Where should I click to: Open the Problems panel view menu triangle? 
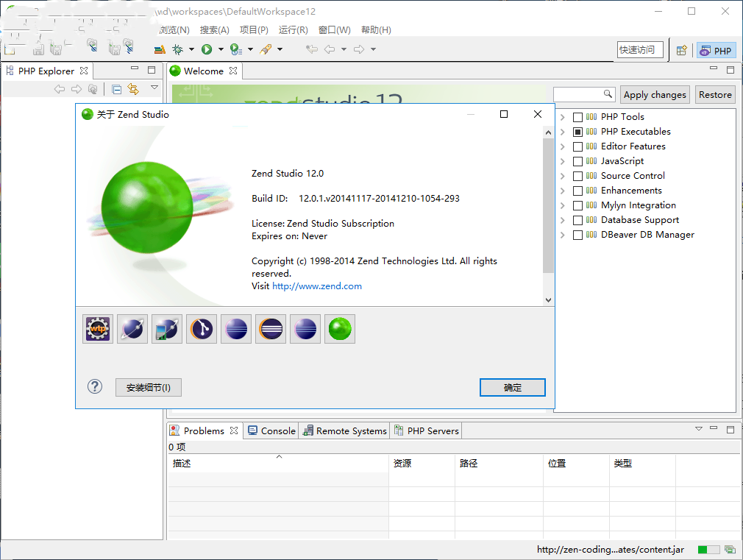[x=698, y=429]
